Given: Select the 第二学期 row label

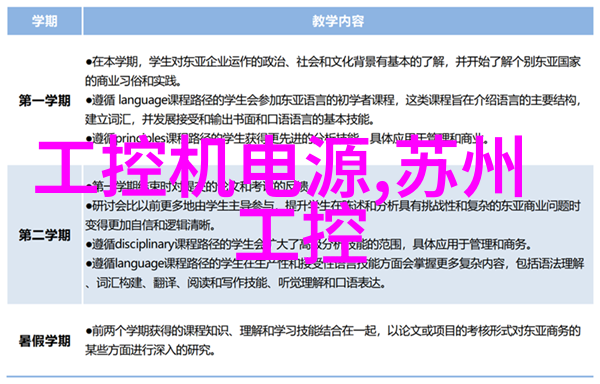Looking at the screenshot, I should 45,235.
